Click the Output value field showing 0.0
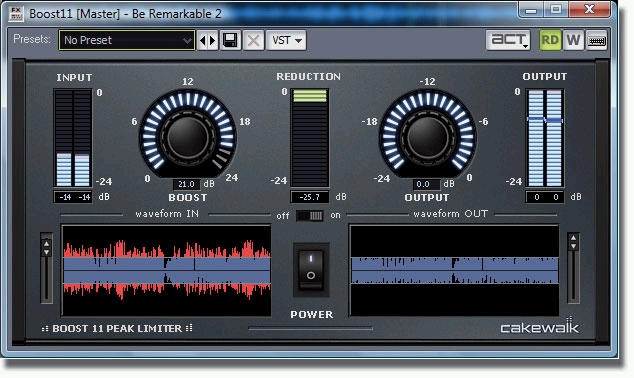 (x=426, y=184)
